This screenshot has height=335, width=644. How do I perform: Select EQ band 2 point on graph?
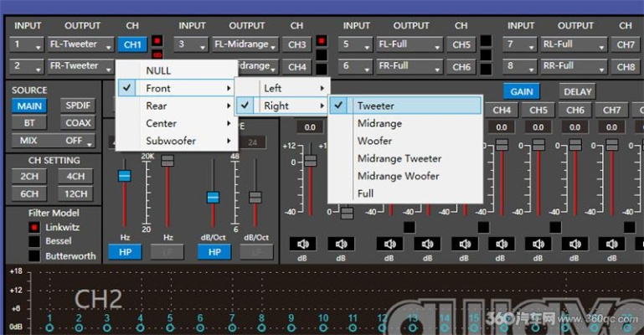79,327
